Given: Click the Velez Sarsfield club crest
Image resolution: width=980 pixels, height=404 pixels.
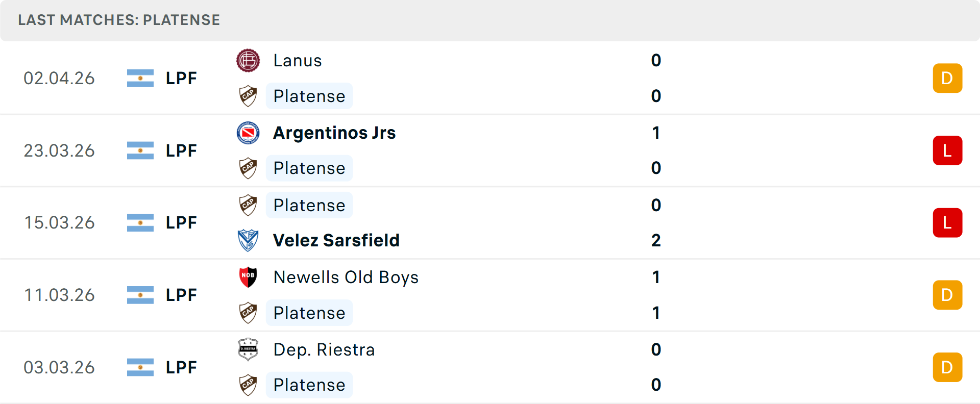Looking at the screenshot, I should [x=248, y=240].
